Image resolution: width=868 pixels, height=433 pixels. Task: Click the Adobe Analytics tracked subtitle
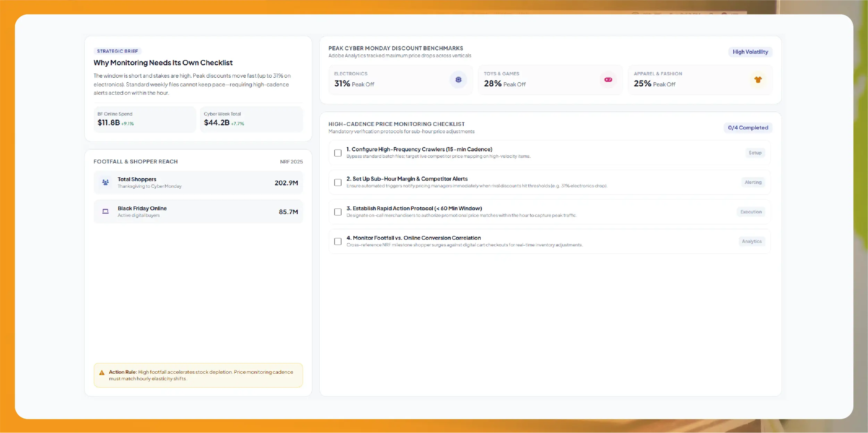pyautogui.click(x=400, y=56)
